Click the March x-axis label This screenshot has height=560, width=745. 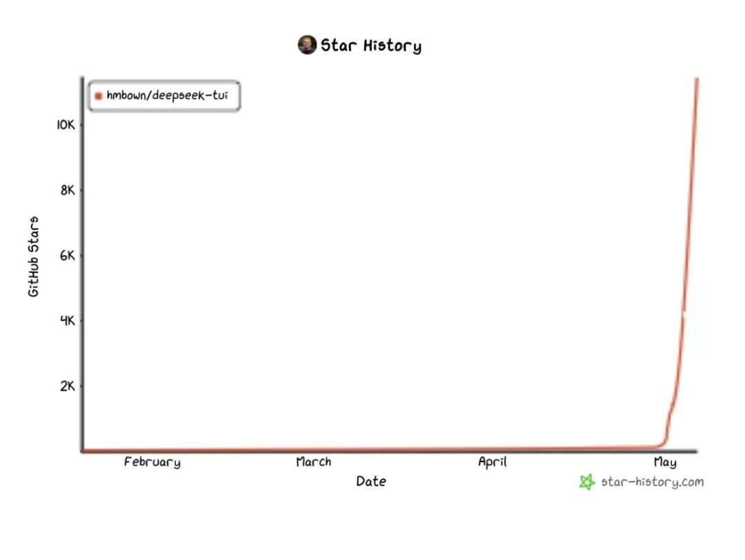click(x=314, y=461)
